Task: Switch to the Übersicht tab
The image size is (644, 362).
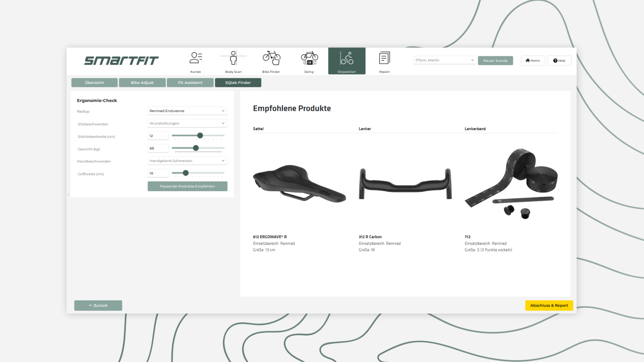Action: (x=94, y=82)
